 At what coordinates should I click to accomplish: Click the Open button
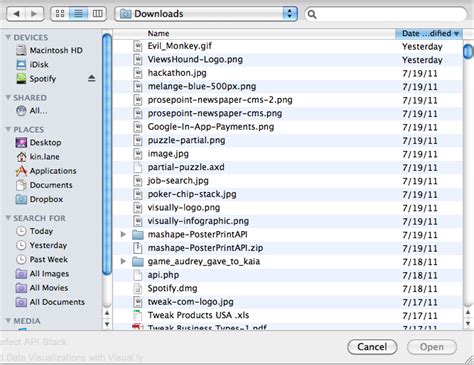[432, 347]
